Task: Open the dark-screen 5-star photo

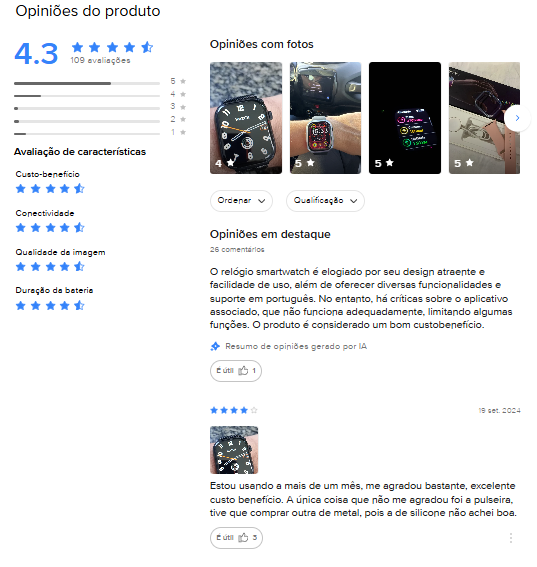Action: 405,118
